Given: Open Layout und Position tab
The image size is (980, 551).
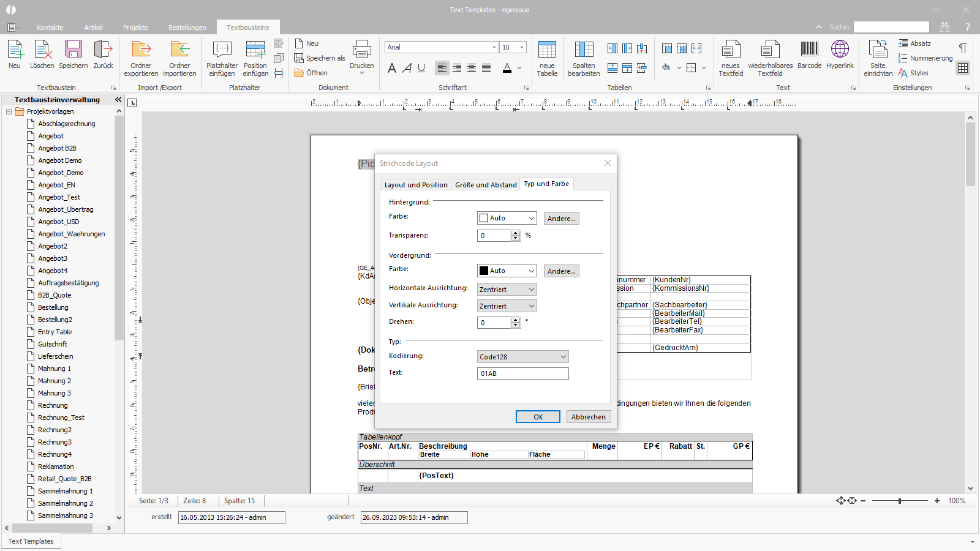Looking at the screenshot, I should click(x=416, y=185).
